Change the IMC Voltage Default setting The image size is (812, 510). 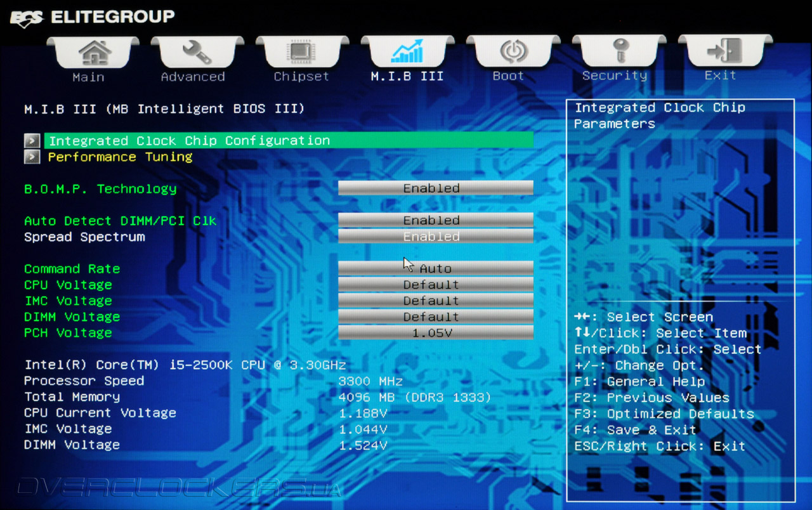pyautogui.click(x=436, y=300)
